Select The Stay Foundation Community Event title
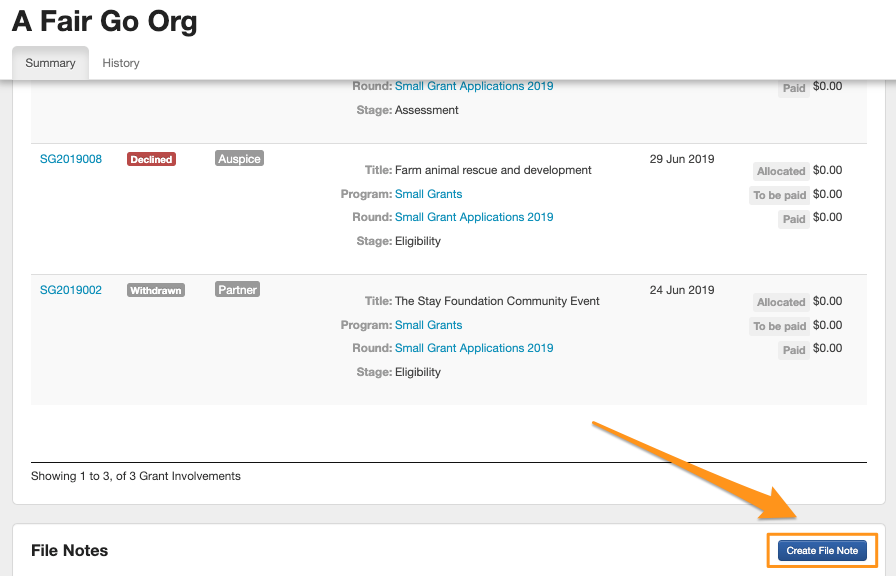896x576 pixels. 497,301
